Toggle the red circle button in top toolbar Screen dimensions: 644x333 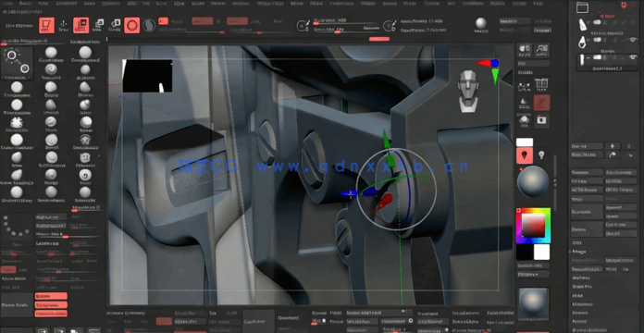pyautogui.click(x=131, y=26)
